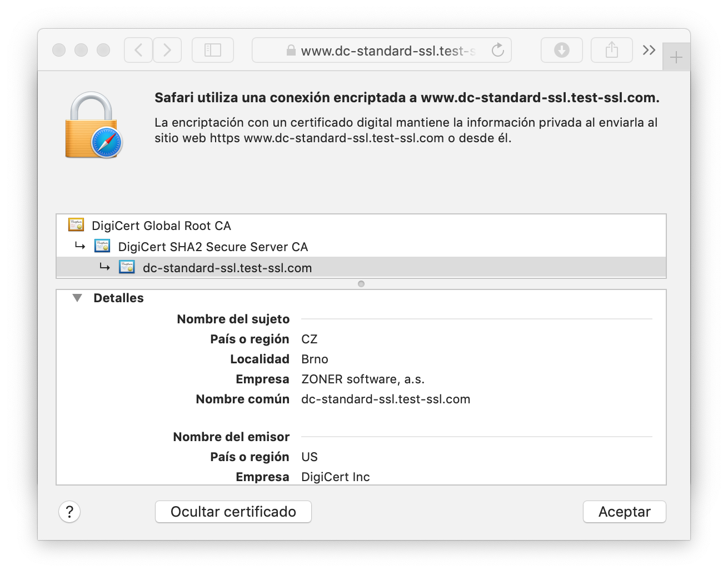Viewport: 728px width, 570px height.
Task: Click the Aceptar button
Action: pos(625,512)
